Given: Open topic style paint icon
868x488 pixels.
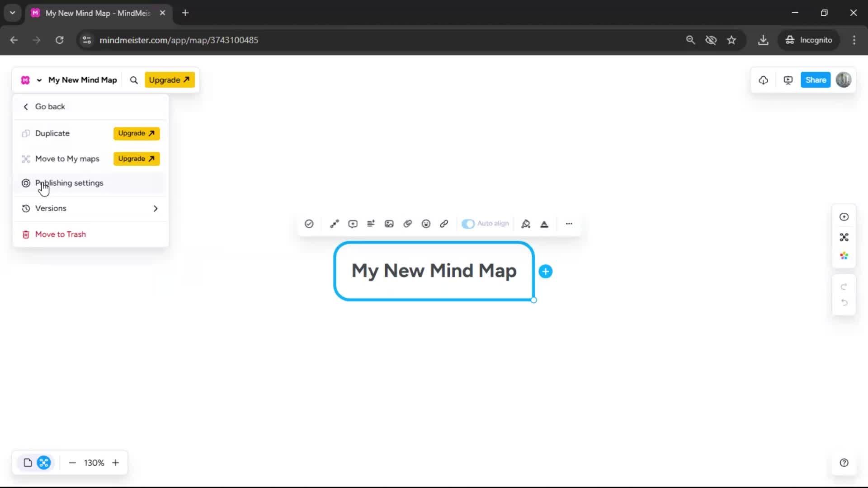Looking at the screenshot, I should [x=526, y=224].
